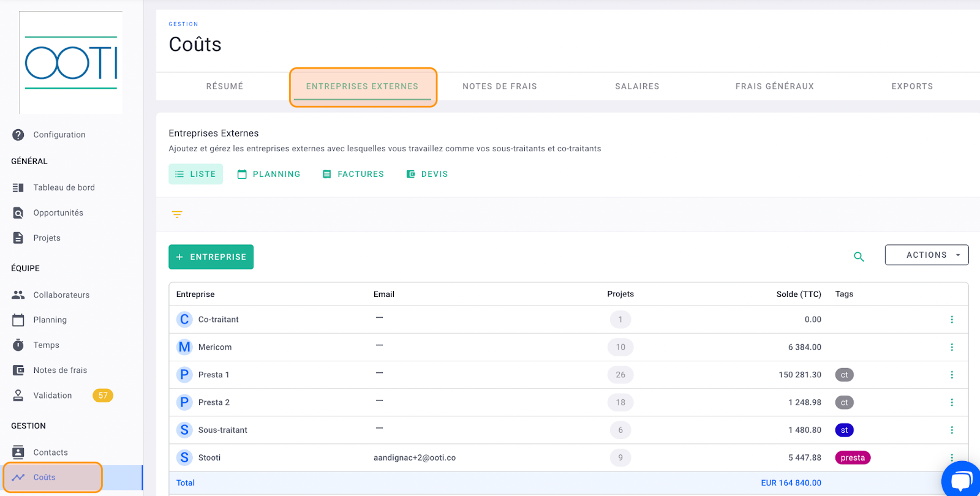Click email aandignac+2@ooti.co
Viewport: 980px width, 496px height.
pyautogui.click(x=415, y=457)
